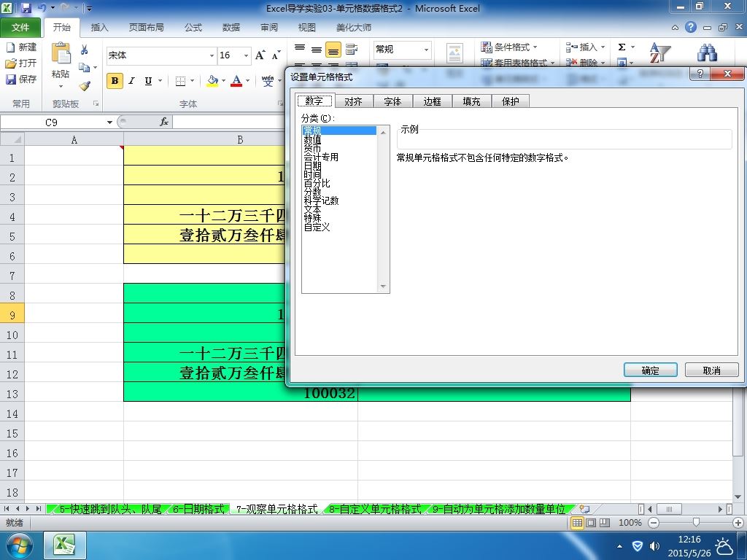The image size is (747, 560).
Task: Click the cell styles thumbnail icon
Action: pyautogui.click(x=454, y=52)
